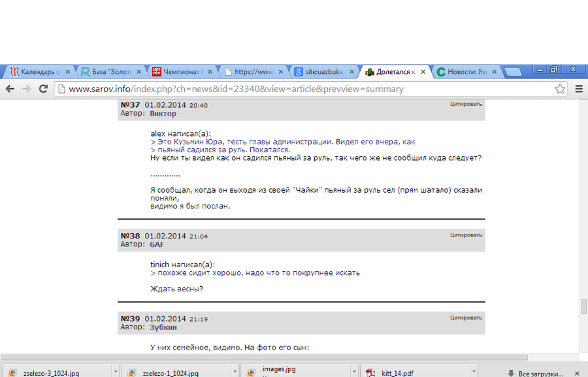Expand options for zselezo-3_1024.jpg download
The height and width of the screenshot is (377, 588).
(116, 372)
